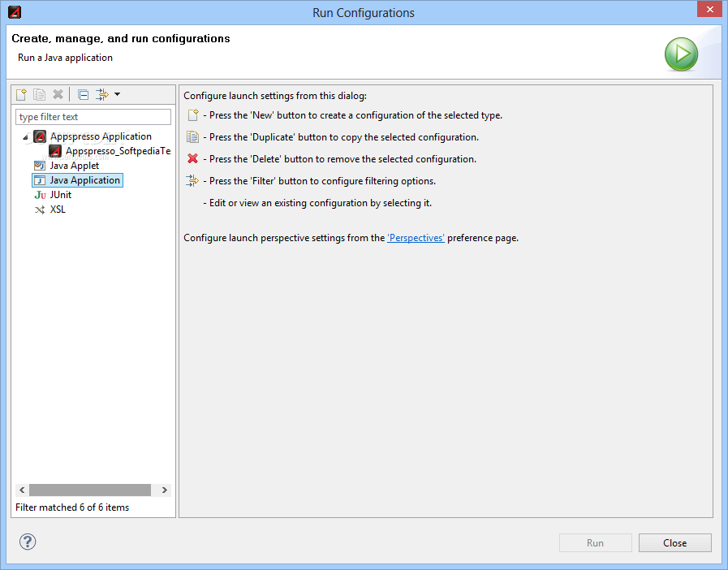728x570 pixels.
Task: Click 'Filter matched 6 of 6 items' text
Action: (72, 507)
